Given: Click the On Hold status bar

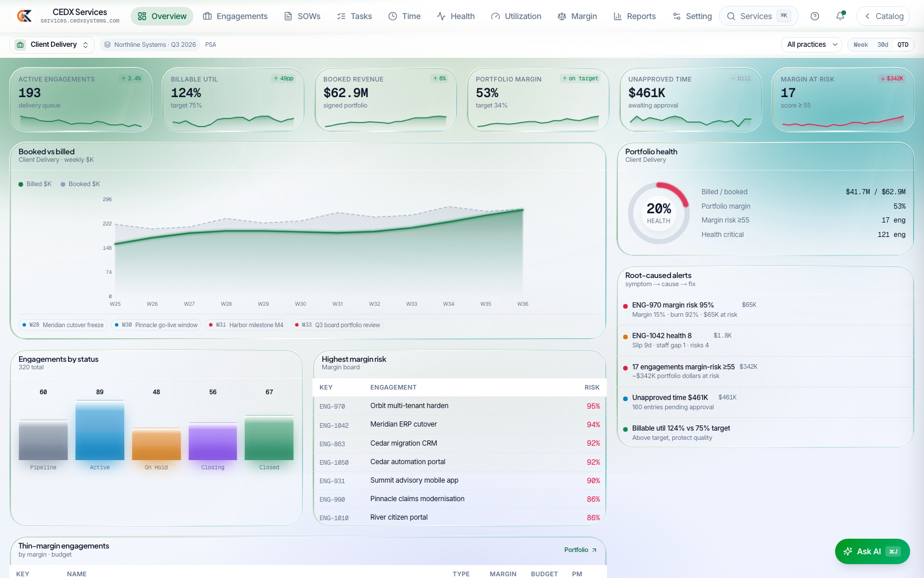Looking at the screenshot, I should click(x=157, y=444).
